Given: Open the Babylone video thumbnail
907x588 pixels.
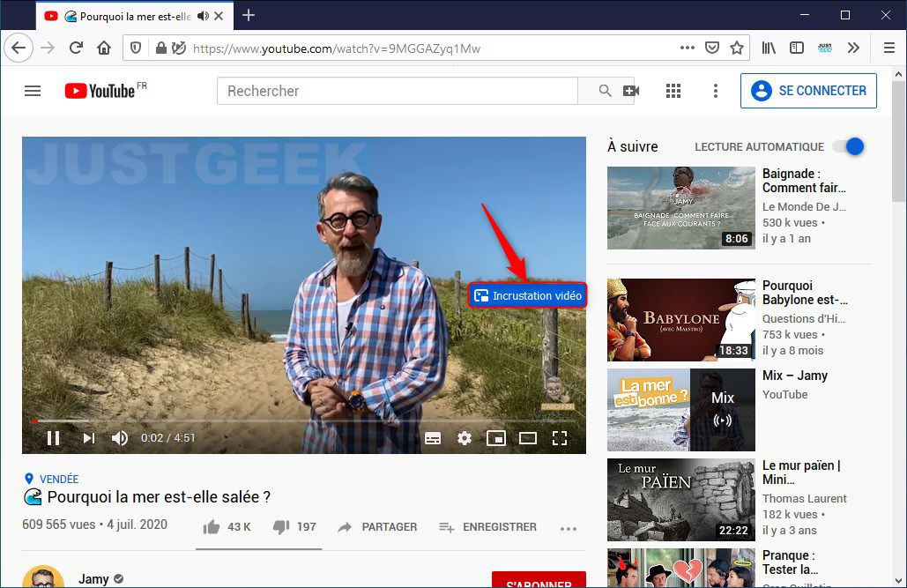Looking at the screenshot, I should tap(680, 320).
